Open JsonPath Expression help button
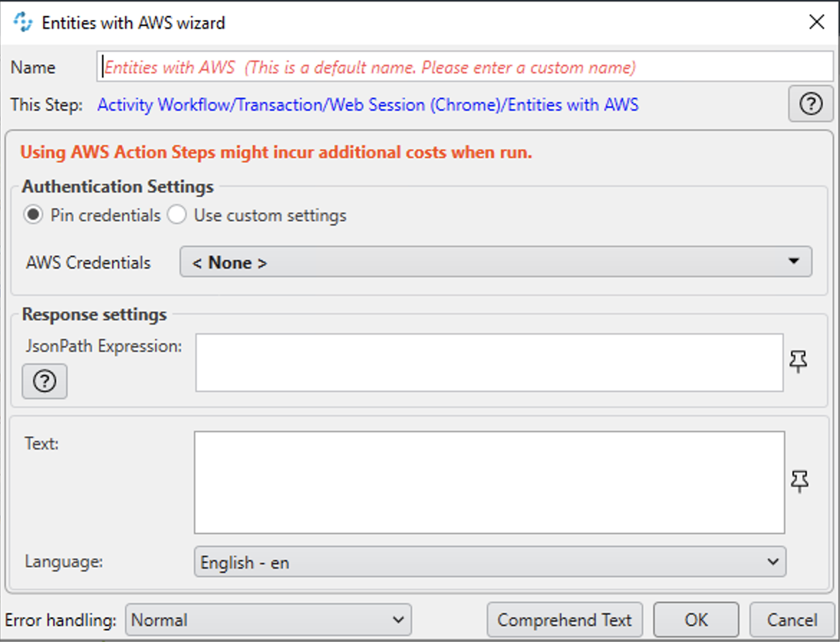The height and width of the screenshot is (642, 840). pos(45,381)
